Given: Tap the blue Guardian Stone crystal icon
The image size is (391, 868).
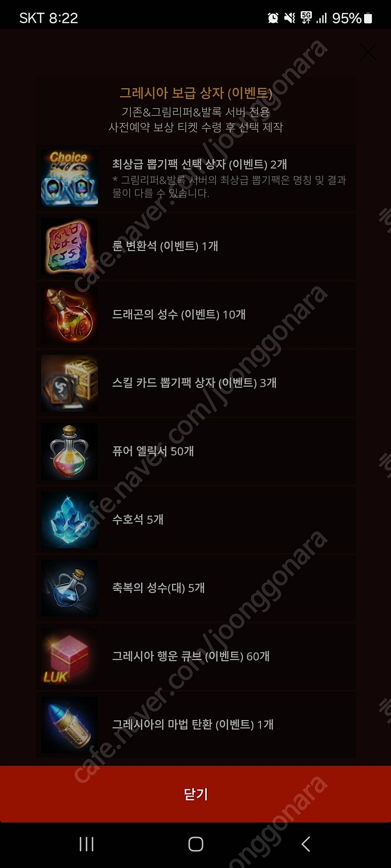Looking at the screenshot, I should tap(69, 519).
